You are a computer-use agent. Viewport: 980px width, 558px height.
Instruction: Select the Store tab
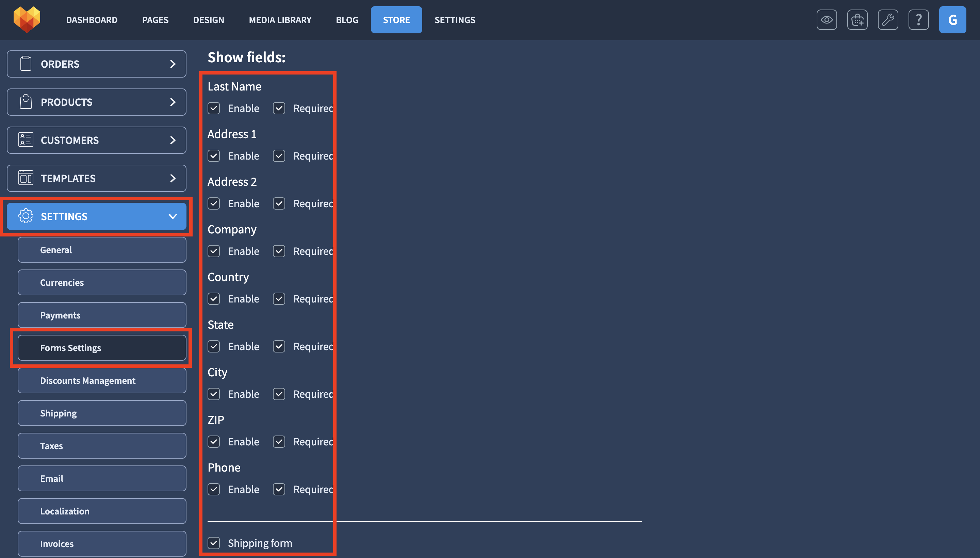396,20
